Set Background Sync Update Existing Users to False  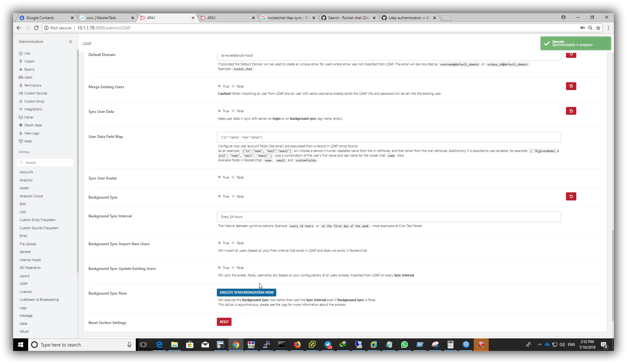[x=233, y=267]
